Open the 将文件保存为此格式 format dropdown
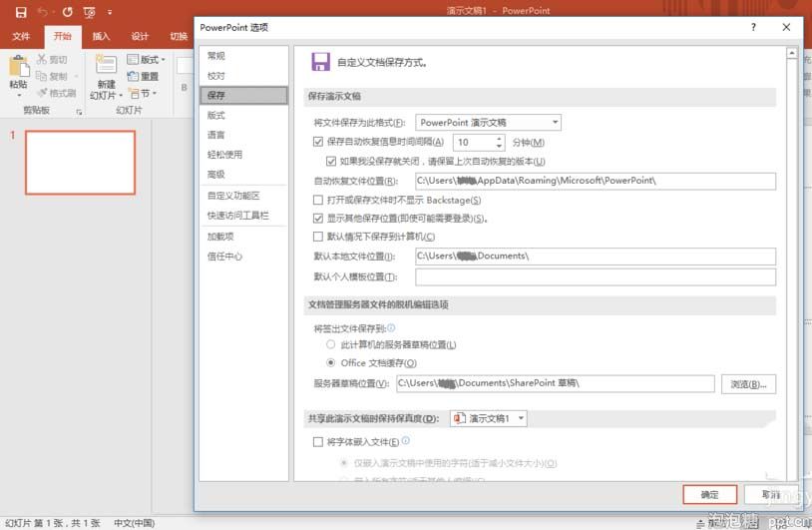Screen dimensions: 812x530 (x=488, y=122)
